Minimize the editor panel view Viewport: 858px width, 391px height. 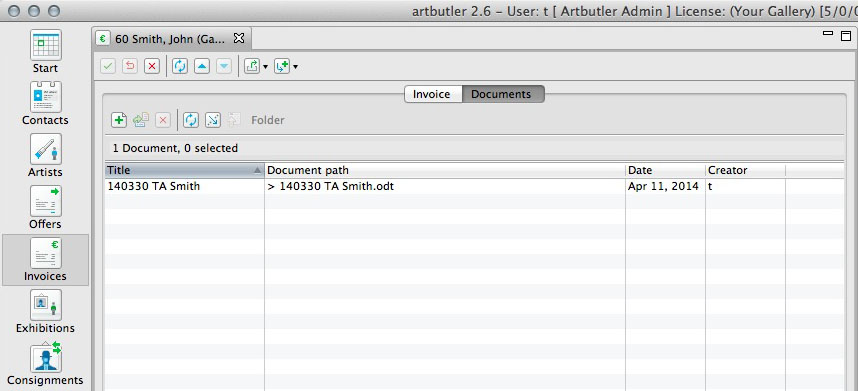coord(828,34)
